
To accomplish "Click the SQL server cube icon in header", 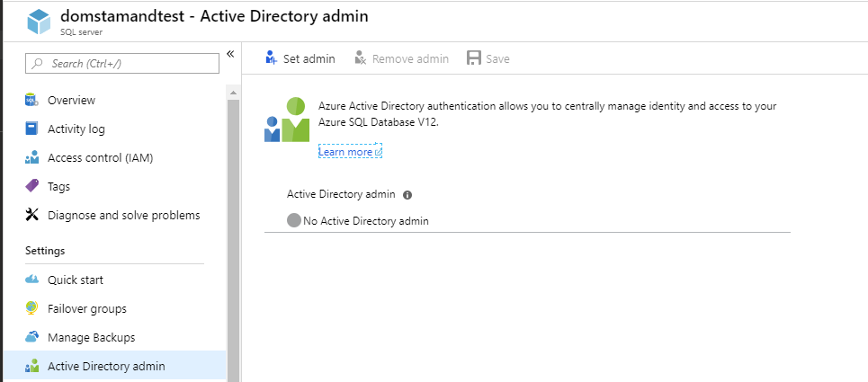I will pos(39,22).
